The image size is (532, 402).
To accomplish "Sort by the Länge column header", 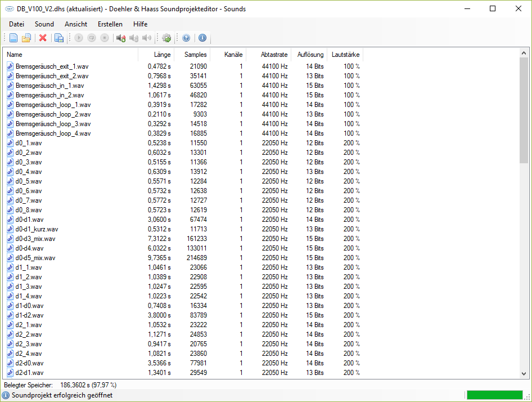I will (x=156, y=55).
